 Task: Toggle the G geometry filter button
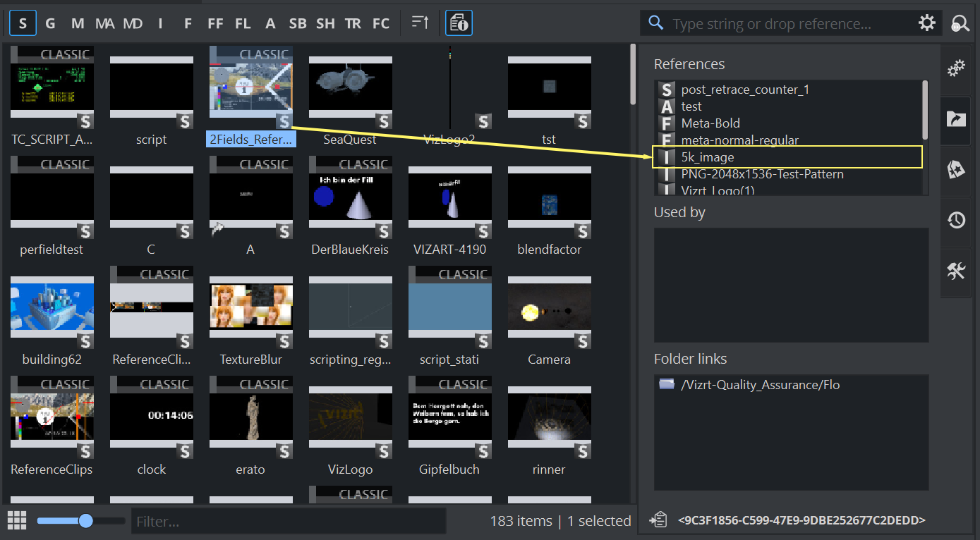(50, 23)
